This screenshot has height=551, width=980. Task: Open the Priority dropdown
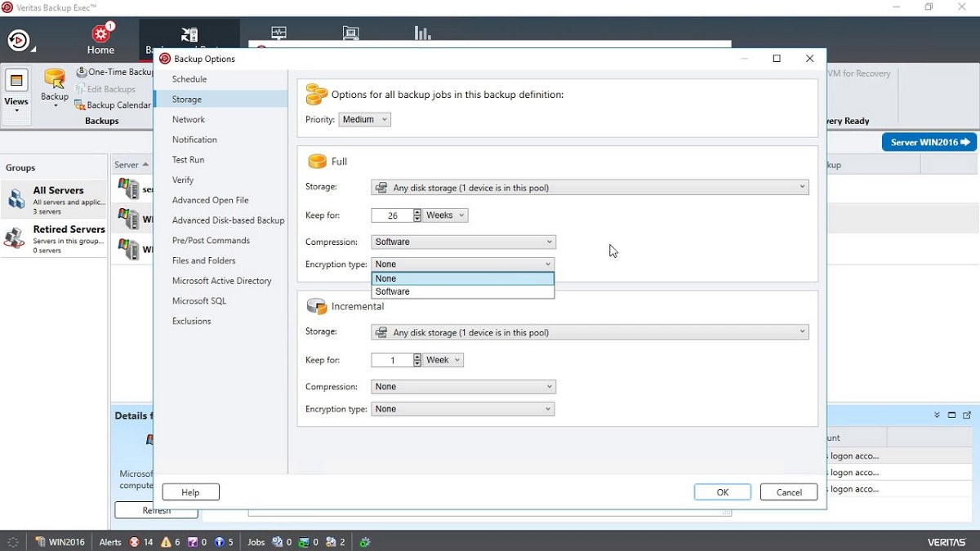[364, 119]
